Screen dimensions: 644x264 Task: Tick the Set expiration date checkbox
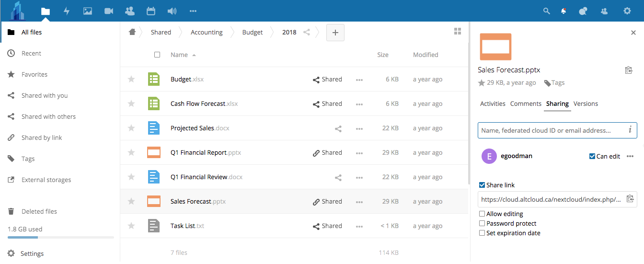tap(482, 233)
